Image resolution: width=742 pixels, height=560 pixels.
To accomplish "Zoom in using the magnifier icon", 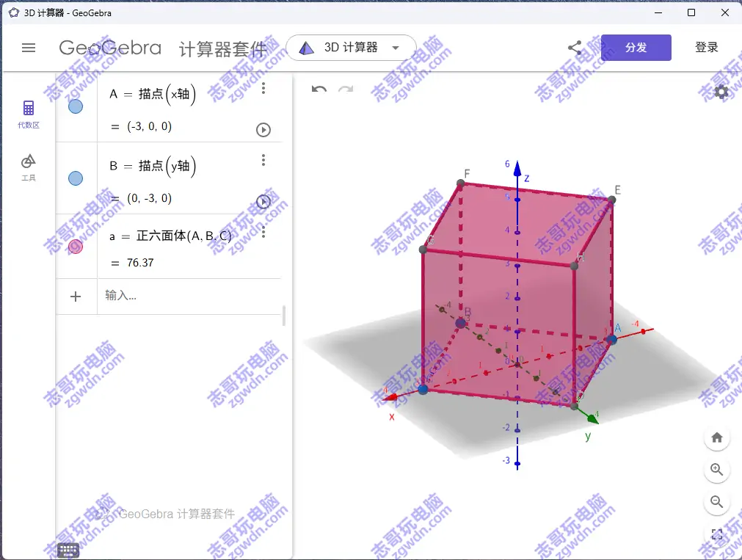I will [x=716, y=470].
